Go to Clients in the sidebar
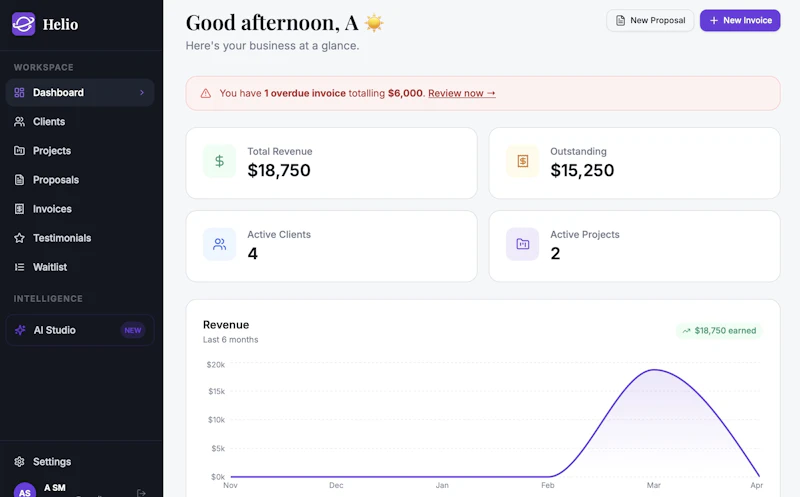 [x=80, y=121]
